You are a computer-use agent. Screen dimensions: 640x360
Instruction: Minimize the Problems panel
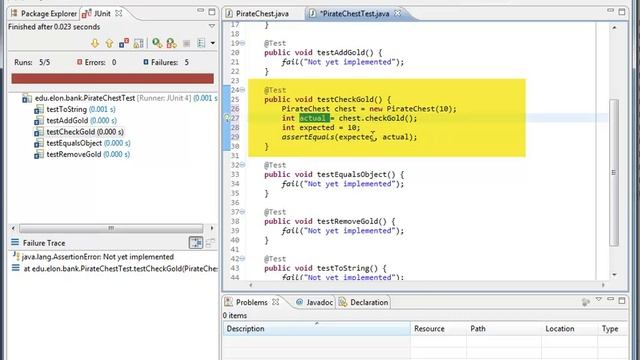tap(610, 299)
